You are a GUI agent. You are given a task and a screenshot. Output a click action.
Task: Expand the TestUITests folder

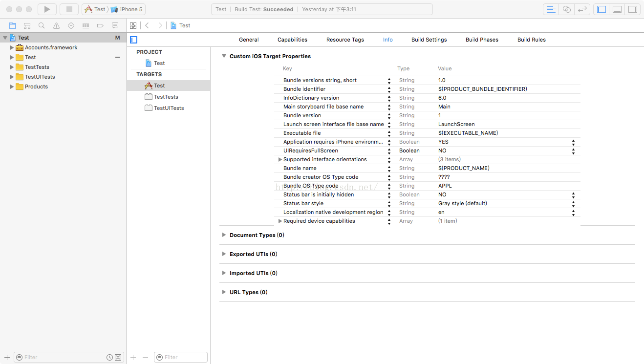click(12, 77)
